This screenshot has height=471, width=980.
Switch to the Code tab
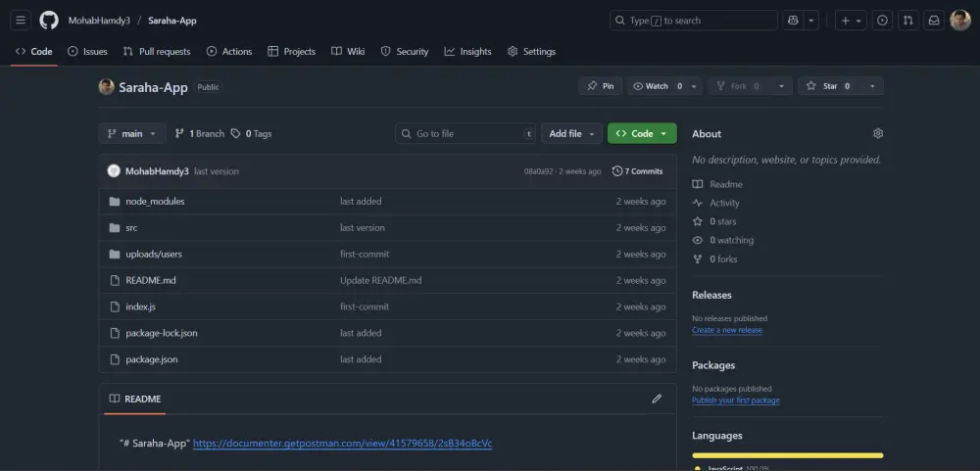coord(33,51)
